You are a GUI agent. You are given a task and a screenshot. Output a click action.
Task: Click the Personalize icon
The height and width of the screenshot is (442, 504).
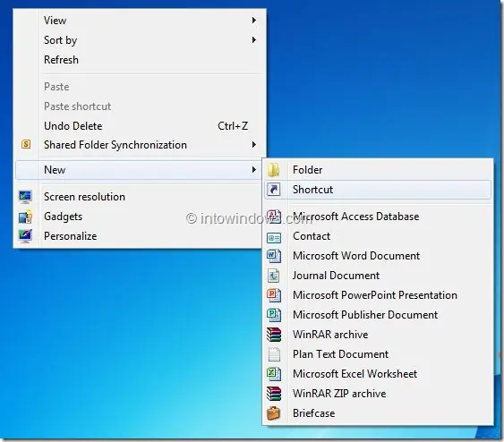(25, 236)
